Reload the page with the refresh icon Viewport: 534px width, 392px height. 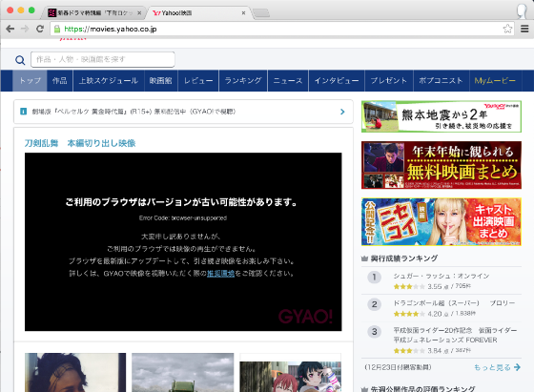40,29
